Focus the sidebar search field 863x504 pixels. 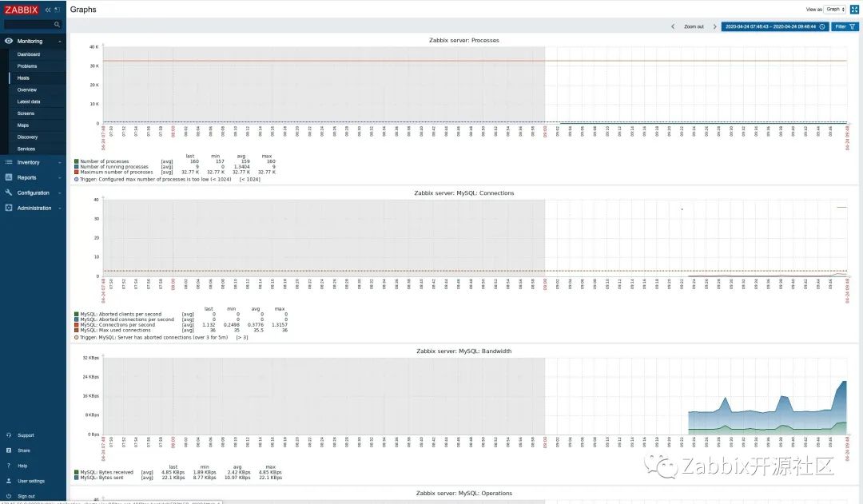[33, 24]
